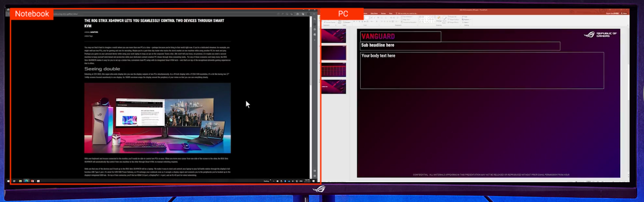The image size is (644, 202).
Task: Open the Arrange dropdown in Drawing group
Action: pos(439,19)
